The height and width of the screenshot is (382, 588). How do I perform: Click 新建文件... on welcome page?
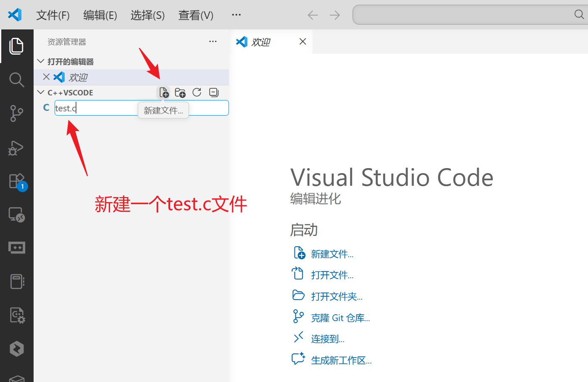point(332,254)
